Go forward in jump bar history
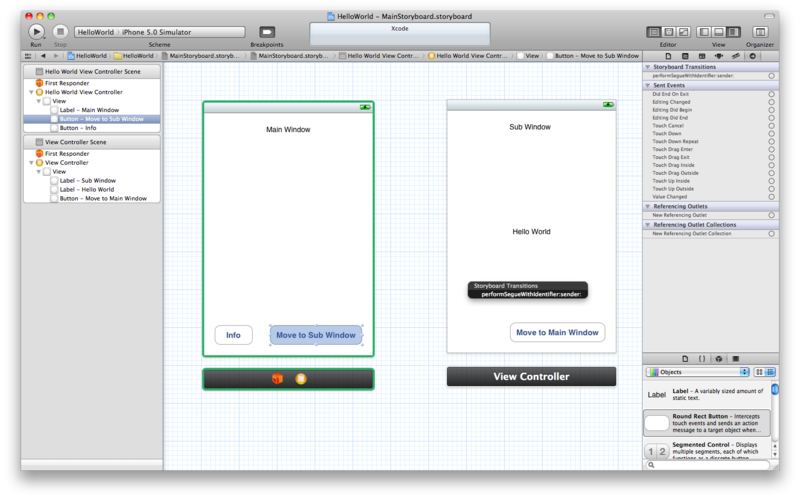Screen dimensions: 800x502 56,56
